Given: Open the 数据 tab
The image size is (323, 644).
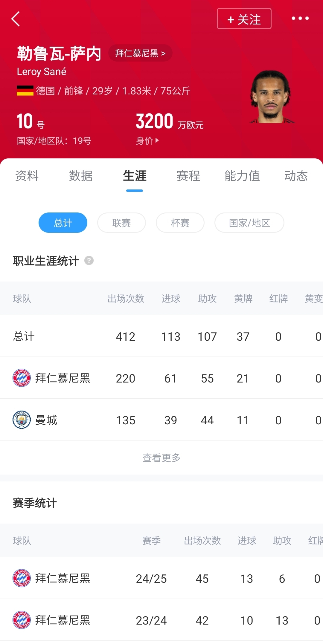Looking at the screenshot, I should click(81, 176).
